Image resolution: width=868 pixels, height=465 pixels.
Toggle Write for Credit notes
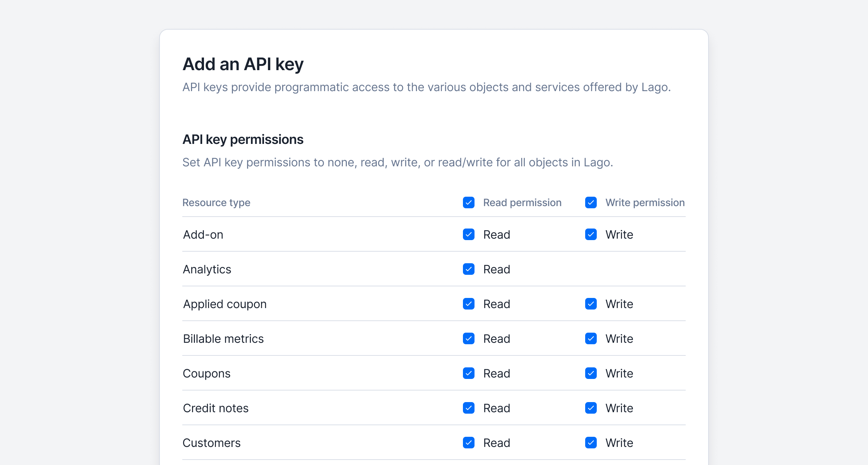click(591, 408)
